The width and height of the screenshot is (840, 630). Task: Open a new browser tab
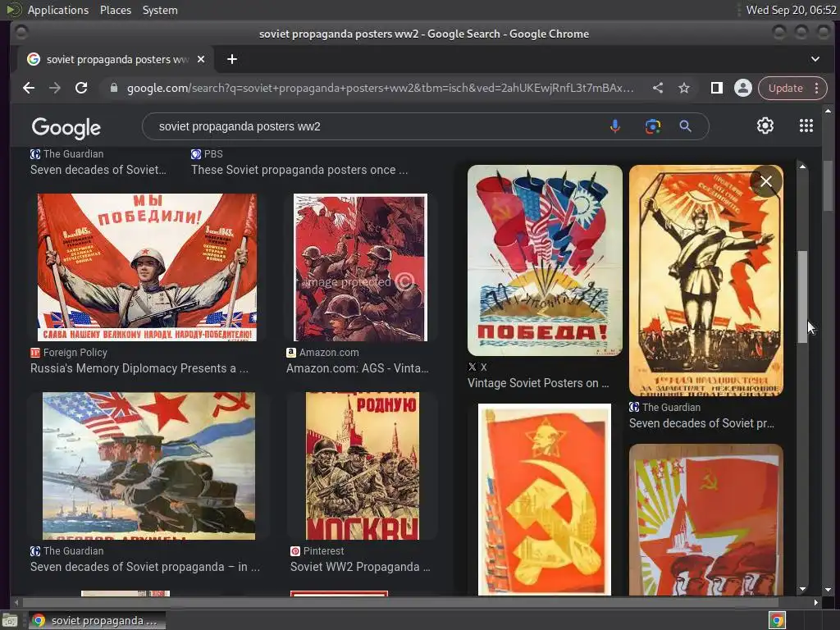click(232, 59)
